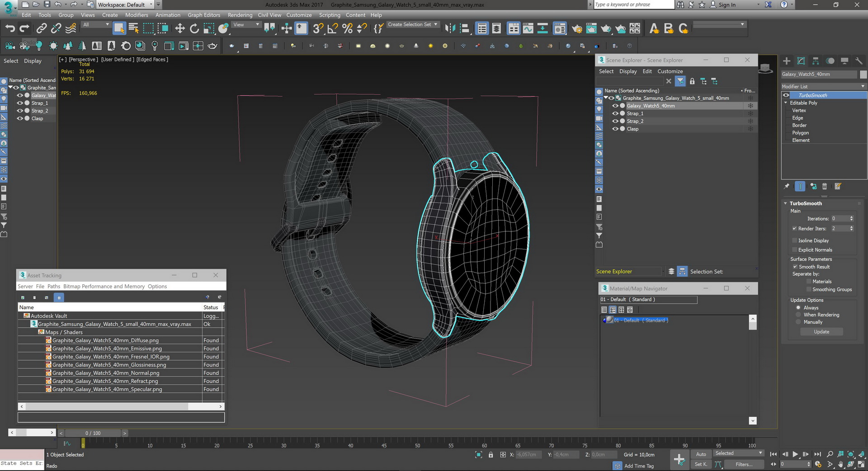Screen dimensions: 868x471
Task: Open the View reference coordinate dropdown
Action: click(x=246, y=24)
